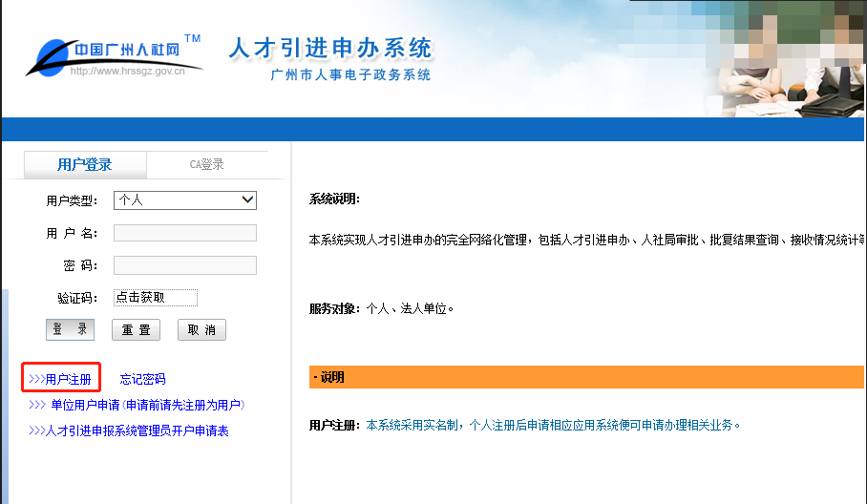Open the 单位用户申请 link

pos(137,405)
